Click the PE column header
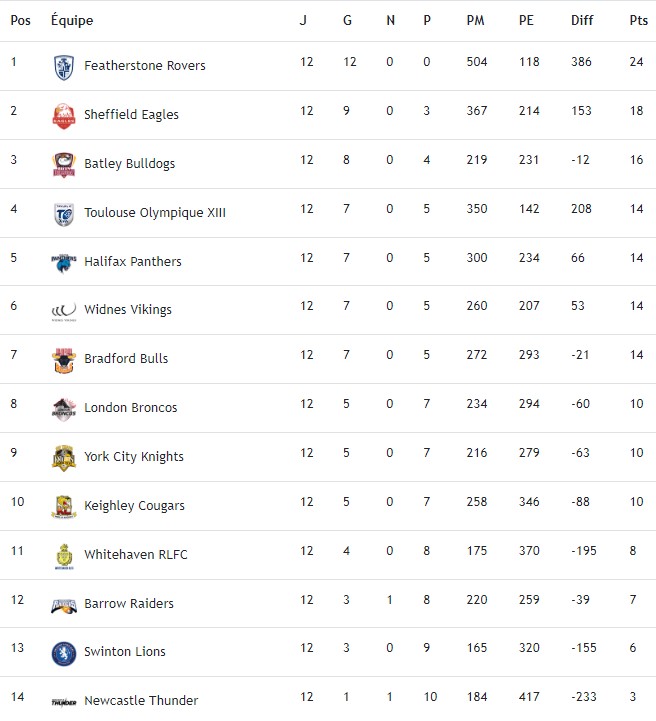This screenshot has height=721, width=656. pyautogui.click(x=528, y=20)
